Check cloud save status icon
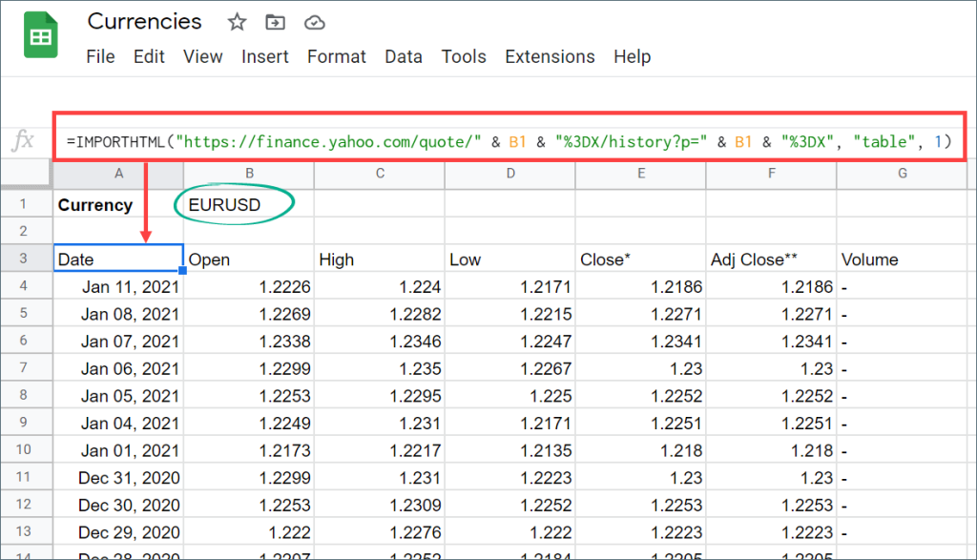The image size is (977, 560). coord(314,23)
